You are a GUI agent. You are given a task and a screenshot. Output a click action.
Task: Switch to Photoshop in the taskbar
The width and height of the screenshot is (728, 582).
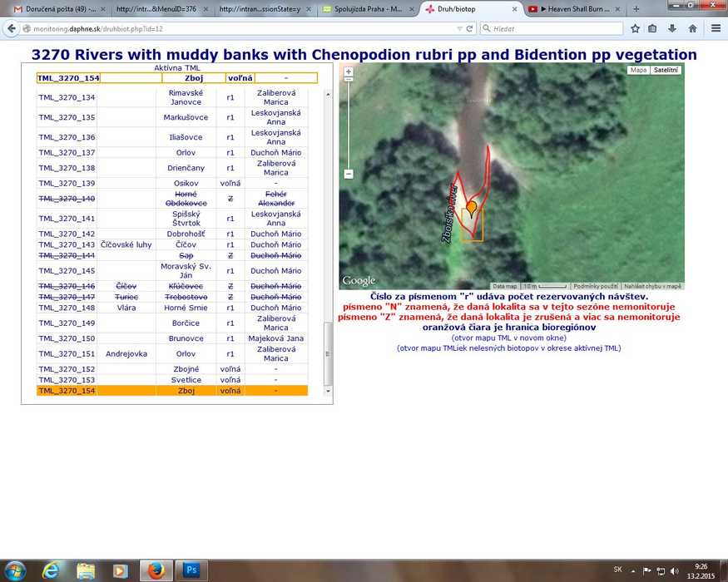tap(191, 570)
